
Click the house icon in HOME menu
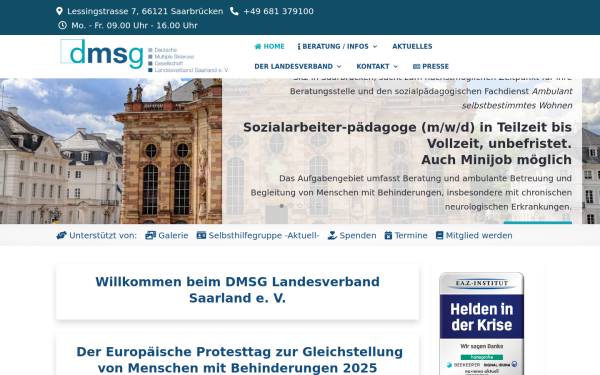[258, 46]
